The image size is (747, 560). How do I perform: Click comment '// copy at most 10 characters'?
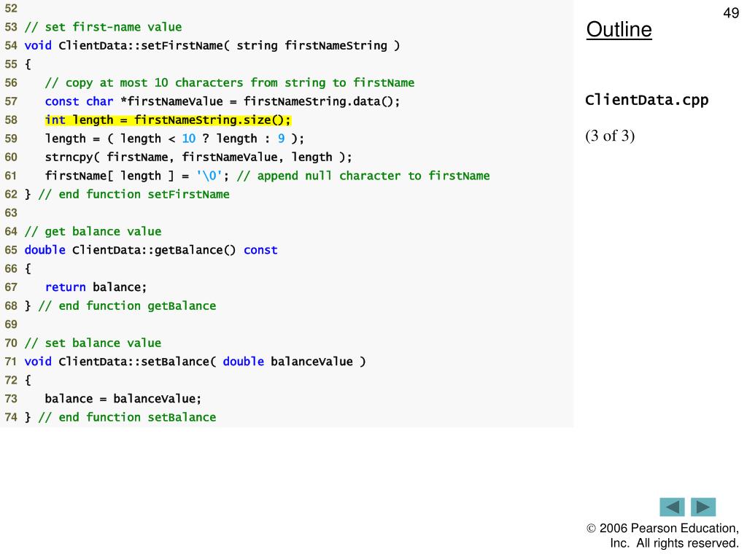pos(230,83)
